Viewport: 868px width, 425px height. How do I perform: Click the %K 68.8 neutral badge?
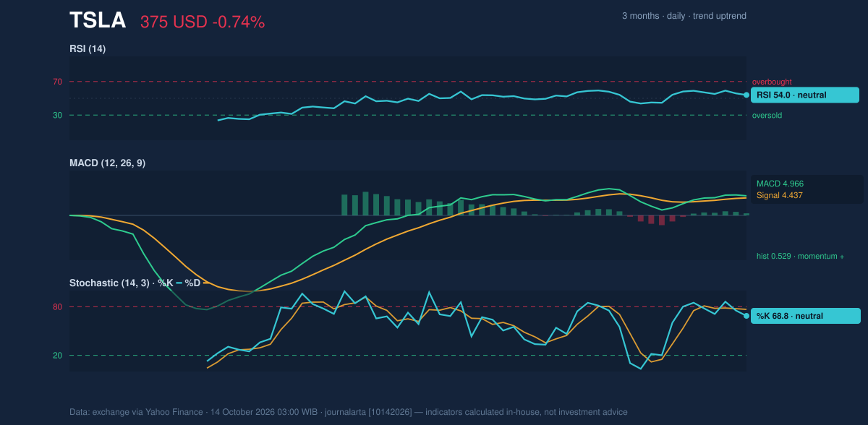pos(806,316)
